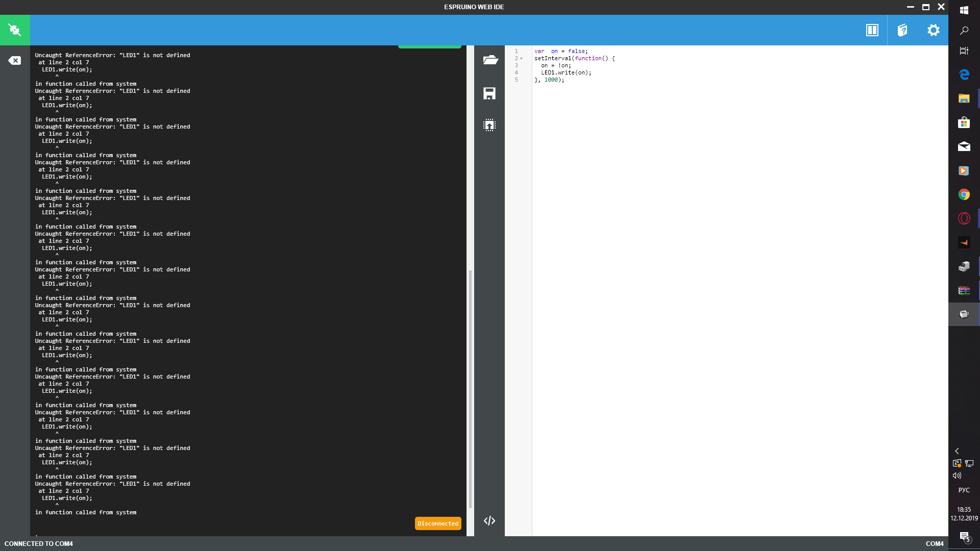Send code to Espruino with the upload icon
Screen dimensions: 980x551
[489, 126]
